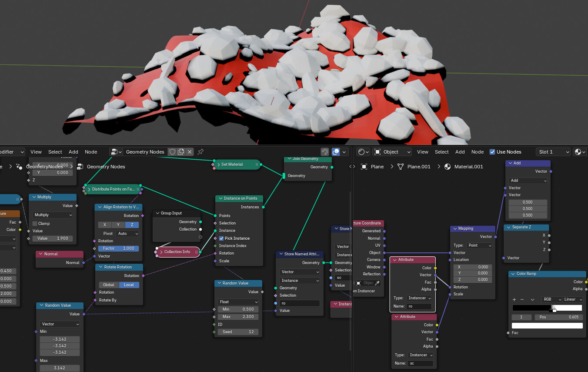
Task: Set Rotate Rotation space to Global
Action: click(109, 285)
